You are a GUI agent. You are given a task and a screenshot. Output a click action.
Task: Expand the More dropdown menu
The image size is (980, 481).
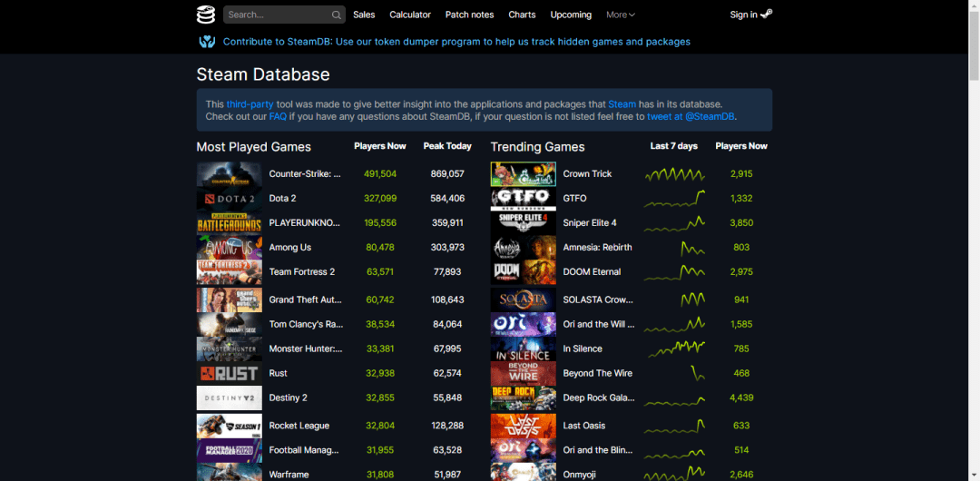tap(620, 15)
